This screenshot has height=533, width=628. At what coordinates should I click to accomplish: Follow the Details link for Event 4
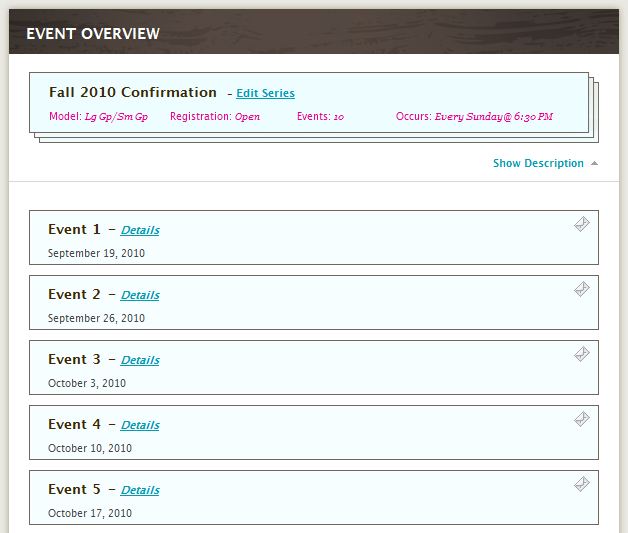140,425
